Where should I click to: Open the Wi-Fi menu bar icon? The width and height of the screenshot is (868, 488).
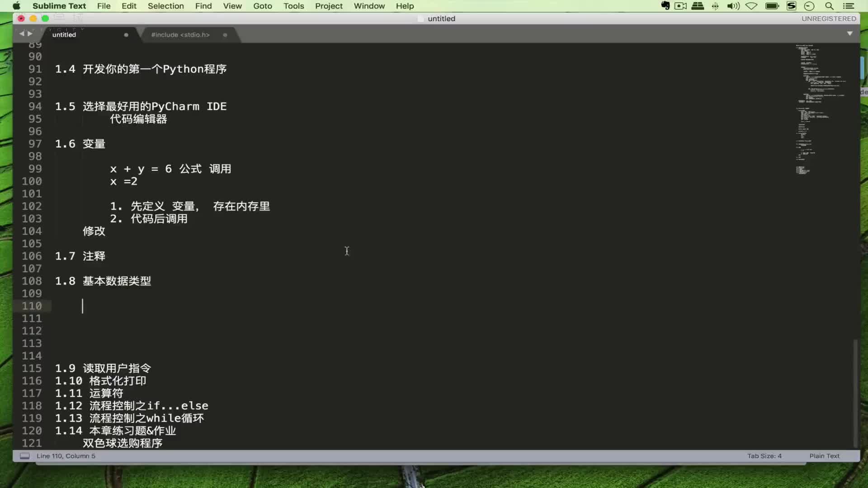(x=751, y=6)
